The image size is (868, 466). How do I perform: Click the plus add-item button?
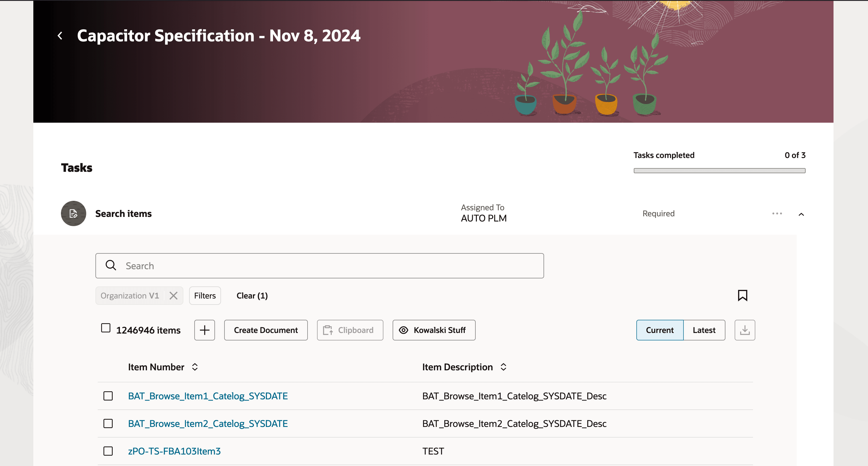point(204,330)
